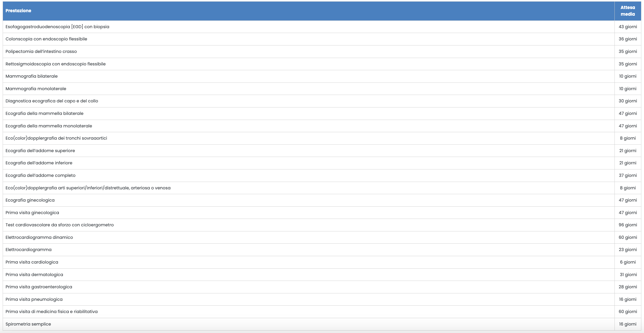644x333 pixels.
Task: Click the 31 giorni wait value
Action: point(628,274)
